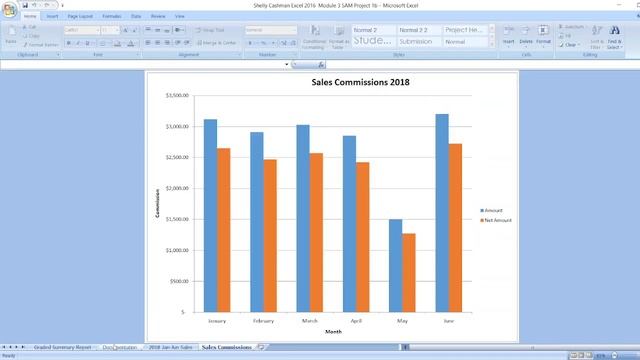Pick the Fill Color bucket swatch

pyautogui.click(x=117, y=43)
